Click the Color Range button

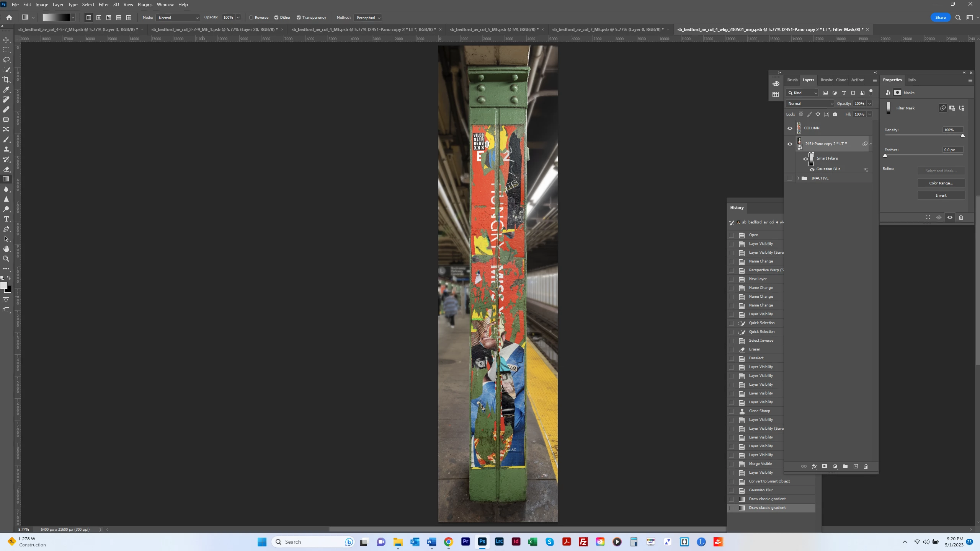(941, 183)
